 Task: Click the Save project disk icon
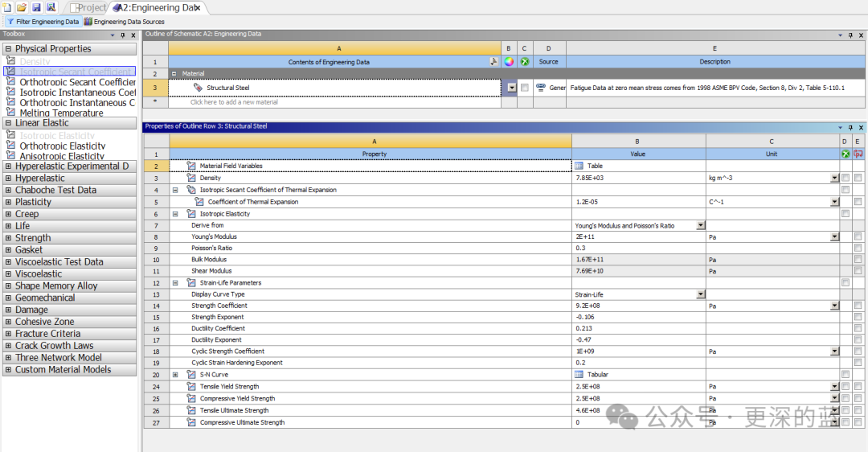[x=36, y=6]
